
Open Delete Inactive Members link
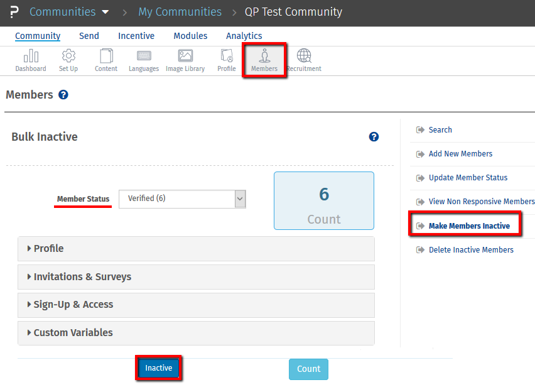pos(471,250)
